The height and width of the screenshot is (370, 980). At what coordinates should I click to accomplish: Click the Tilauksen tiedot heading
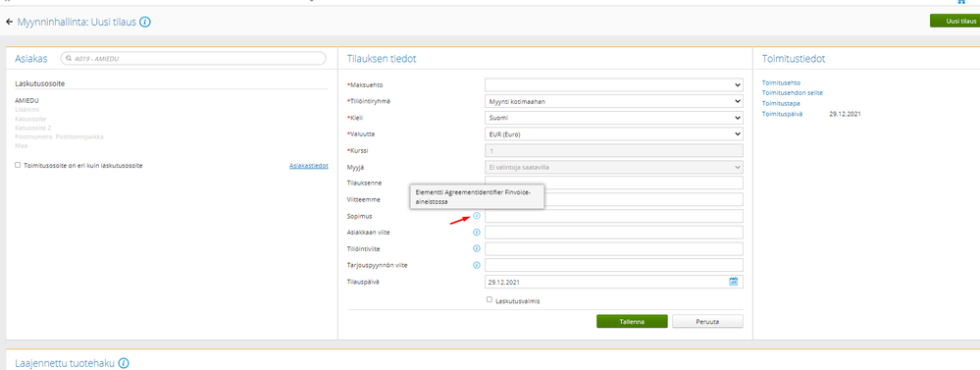382,59
